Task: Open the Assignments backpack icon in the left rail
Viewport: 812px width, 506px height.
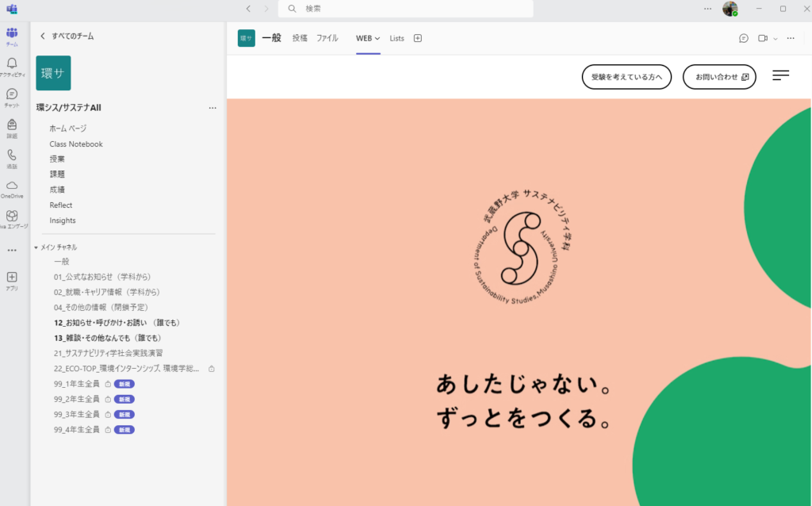Action: pyautogui.click(x=12, y=128)
